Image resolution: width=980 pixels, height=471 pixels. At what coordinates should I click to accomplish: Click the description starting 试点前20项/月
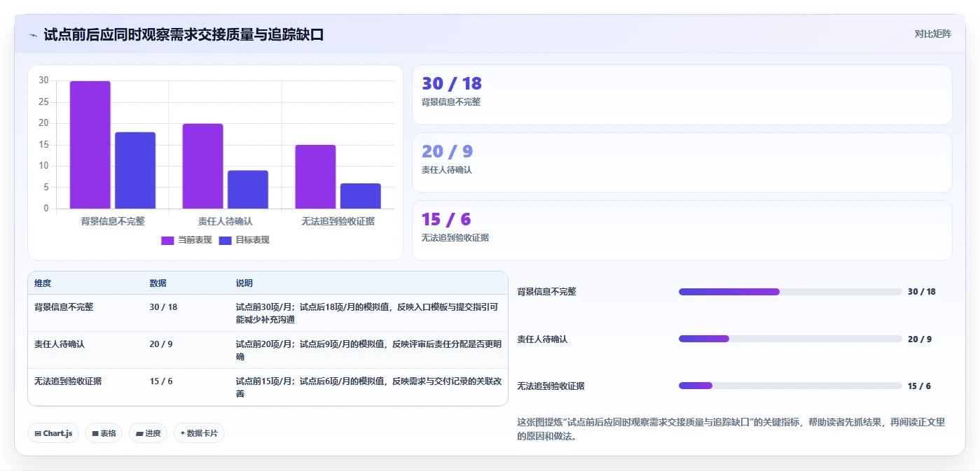[x=368, y=350]
